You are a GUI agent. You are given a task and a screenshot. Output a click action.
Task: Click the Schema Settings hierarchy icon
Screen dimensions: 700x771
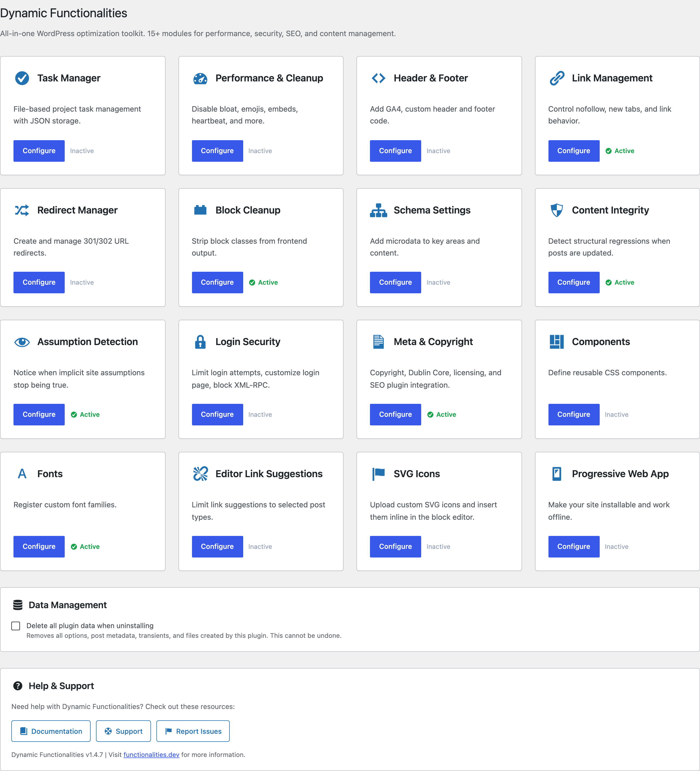point(378,210)
